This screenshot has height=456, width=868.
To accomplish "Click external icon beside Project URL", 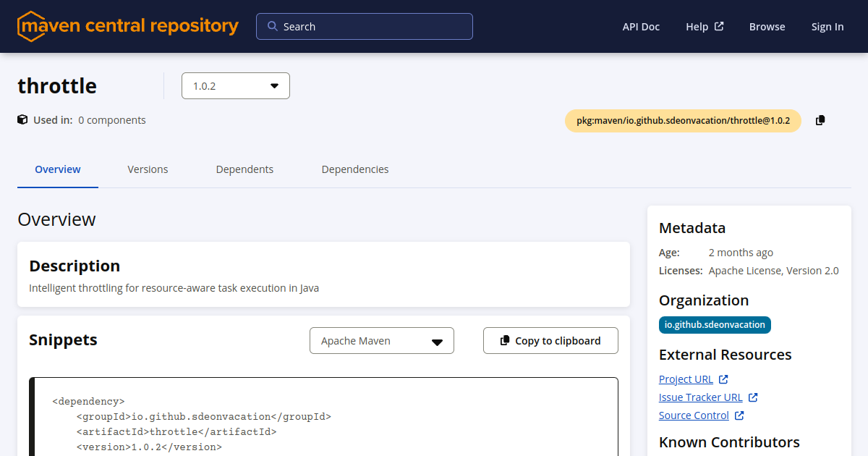I will 723,379.
